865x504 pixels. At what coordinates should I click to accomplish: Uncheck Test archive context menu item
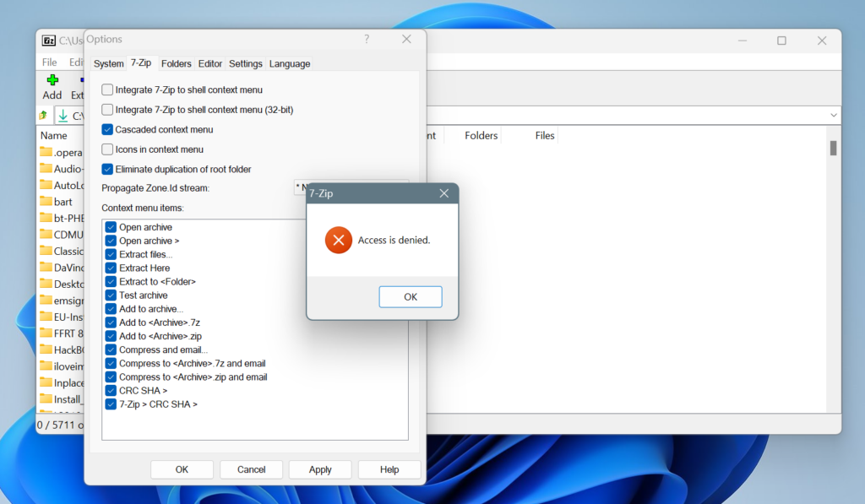(x=111, y=295)
